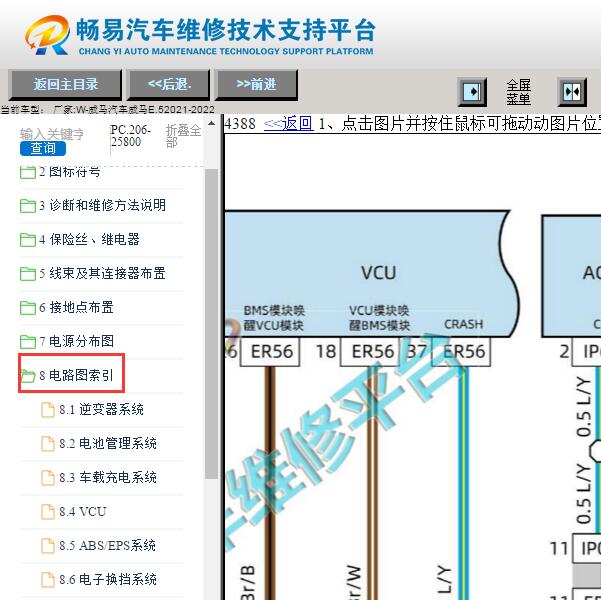Click folder icon beside 3 诊断和维修方法说明
The height and width of the screenshot is (600, 601).
[x=28, y=206]
